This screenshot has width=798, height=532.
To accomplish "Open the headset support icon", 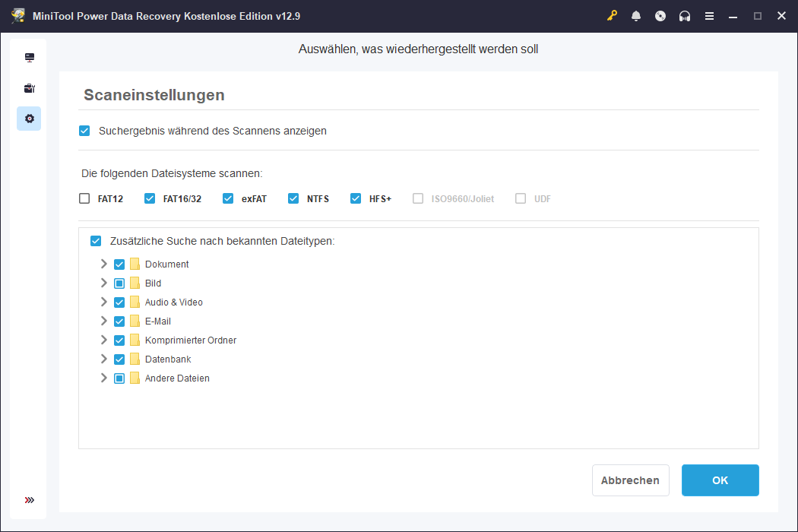I will (x=685, y=16).
